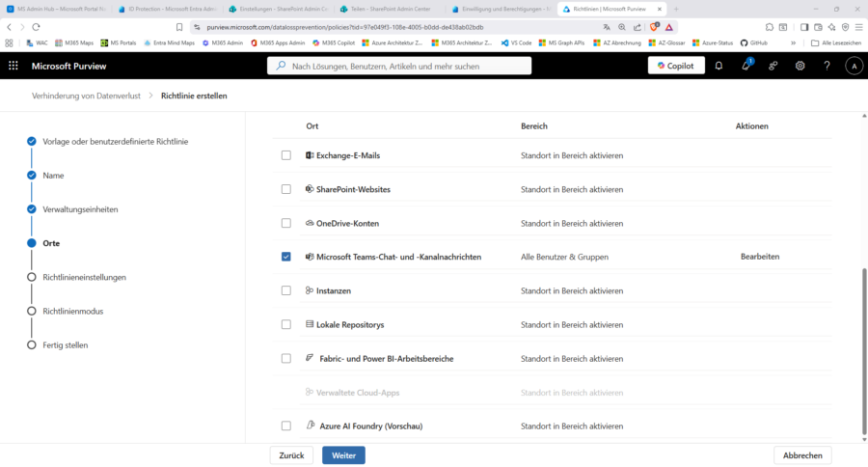This screenshot has height=467, width=868.
Task: Go to wizard step Verwaltungseinheiten
Action: (x=80, y=209)
